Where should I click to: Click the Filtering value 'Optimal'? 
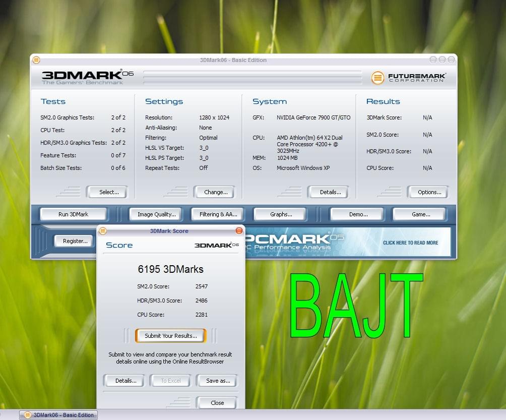point(208,138)
